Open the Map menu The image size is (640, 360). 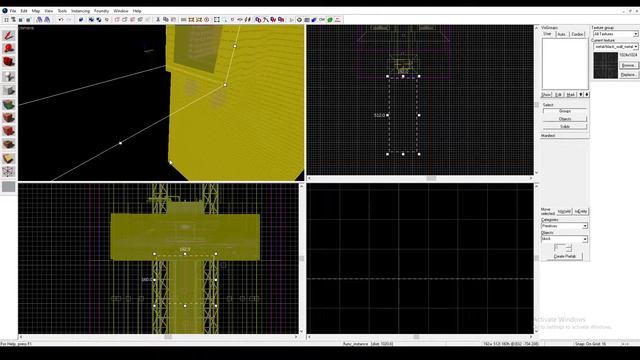pyautogui.click(x=36, y=11)
